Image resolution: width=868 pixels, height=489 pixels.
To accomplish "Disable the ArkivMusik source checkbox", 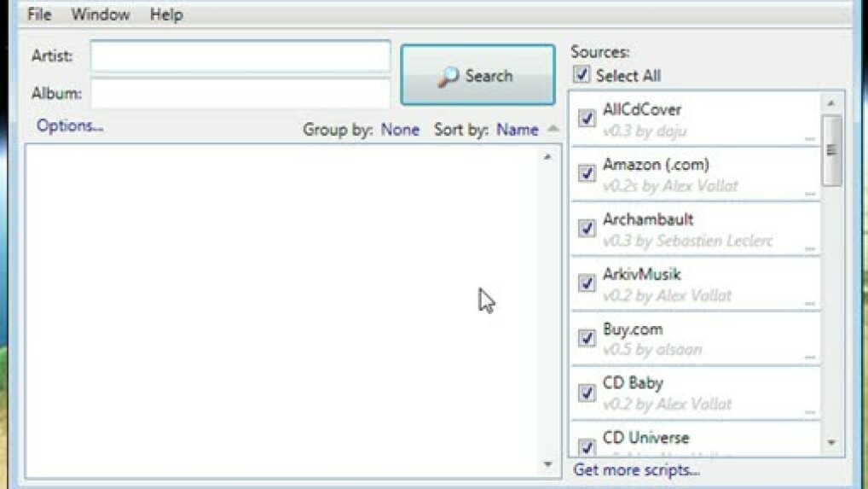I will (x=587, y=282).
